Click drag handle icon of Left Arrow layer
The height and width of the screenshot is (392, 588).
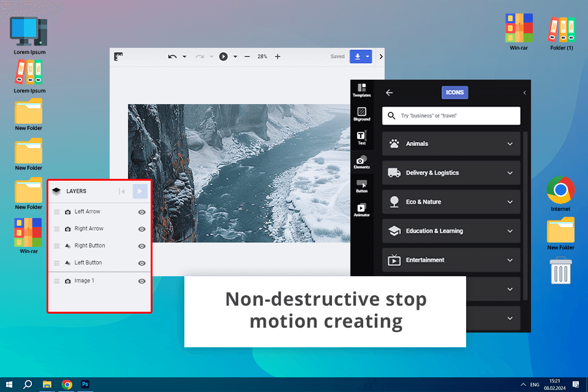(x=56, y=212)
